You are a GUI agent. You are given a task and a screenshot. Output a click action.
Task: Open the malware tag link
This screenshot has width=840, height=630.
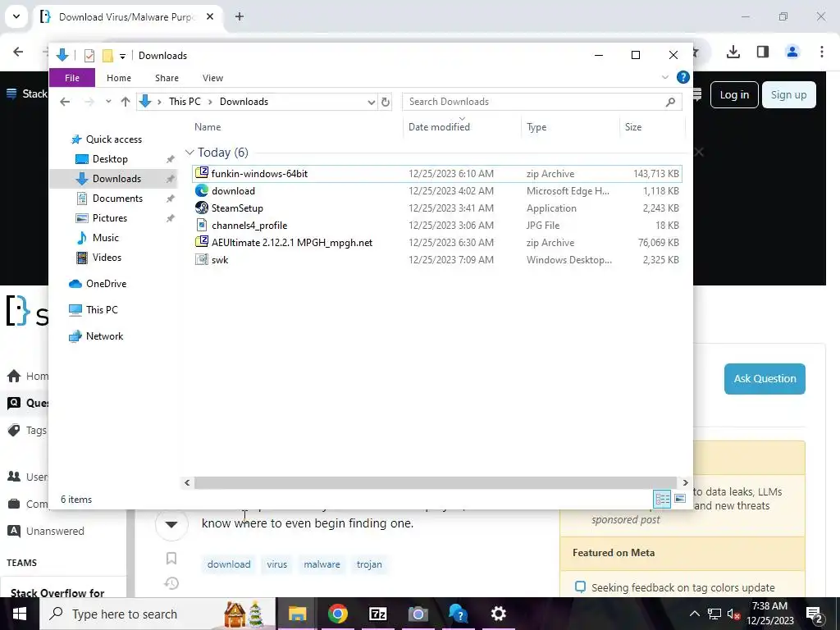[322, 564]
